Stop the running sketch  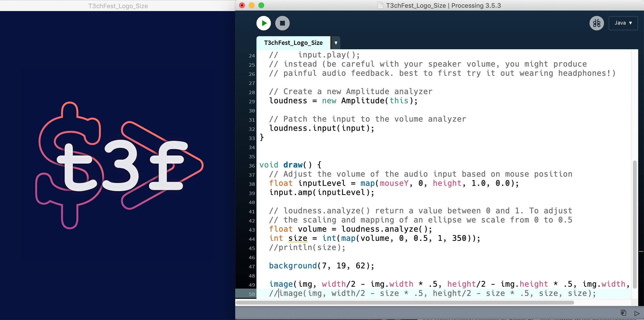coord(282,23)
